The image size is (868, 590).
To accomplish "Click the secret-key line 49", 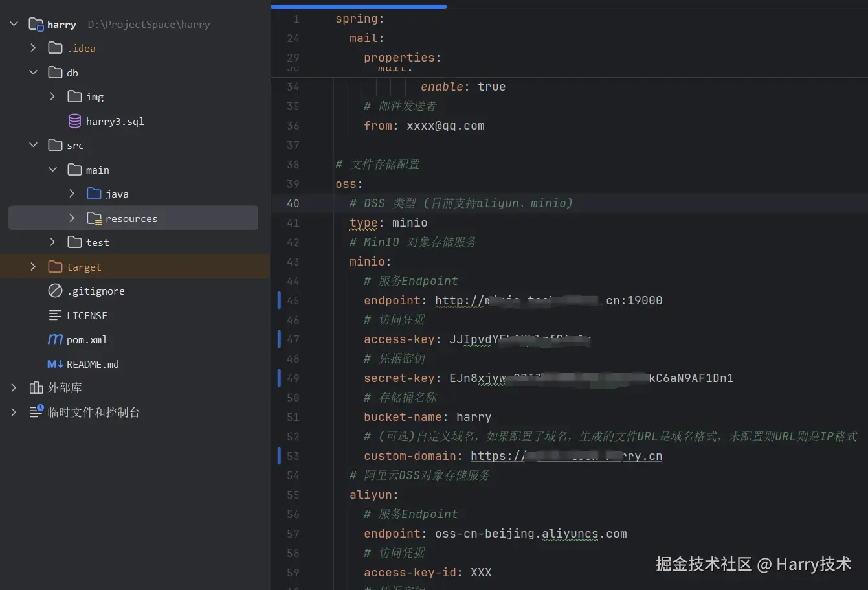I will (548, 378).
